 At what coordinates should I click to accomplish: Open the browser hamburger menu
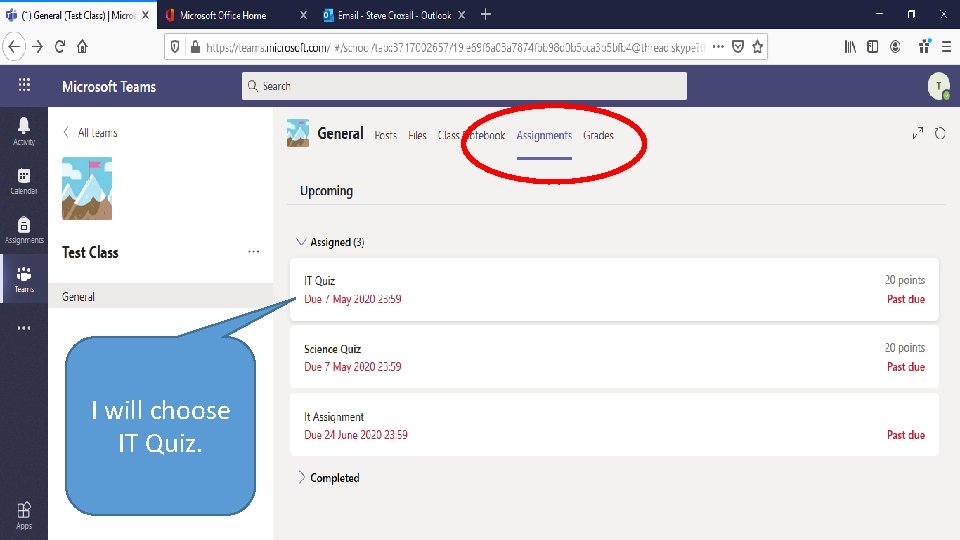pos(947,47)
